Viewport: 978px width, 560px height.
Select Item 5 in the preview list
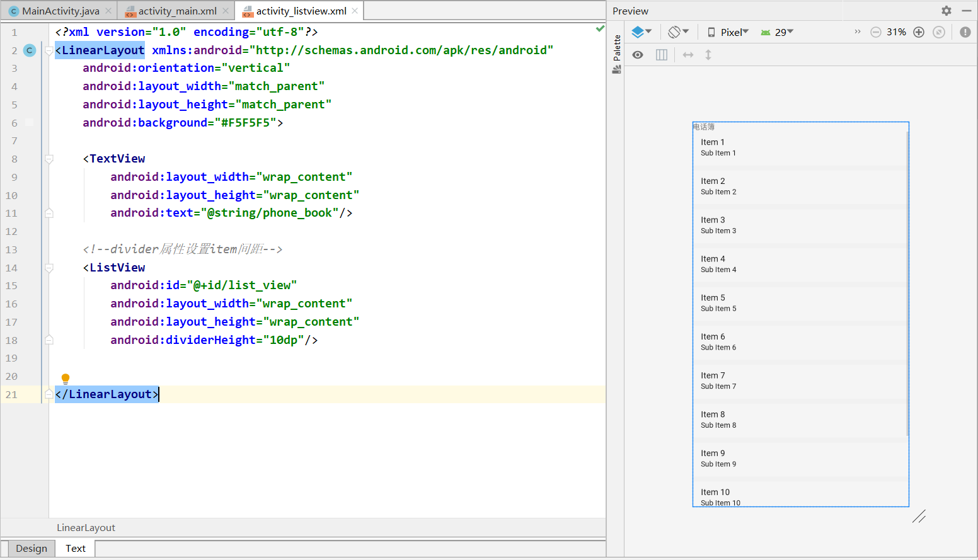click(800, 304)
